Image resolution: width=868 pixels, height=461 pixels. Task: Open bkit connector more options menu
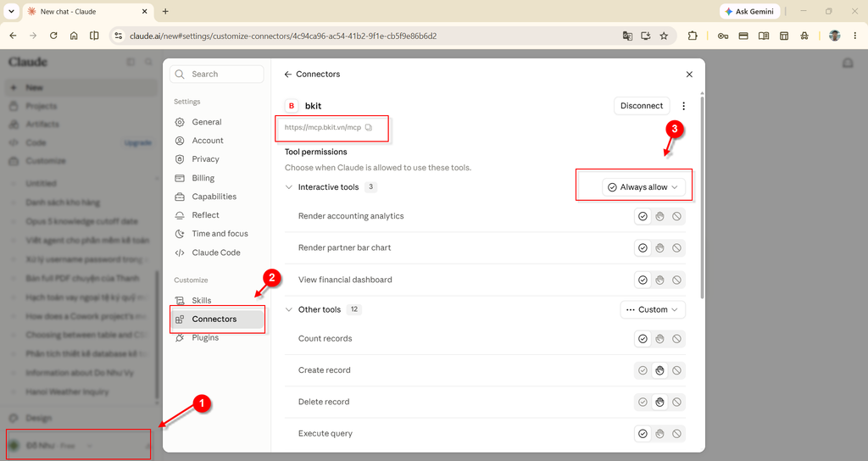coord(684,106)
